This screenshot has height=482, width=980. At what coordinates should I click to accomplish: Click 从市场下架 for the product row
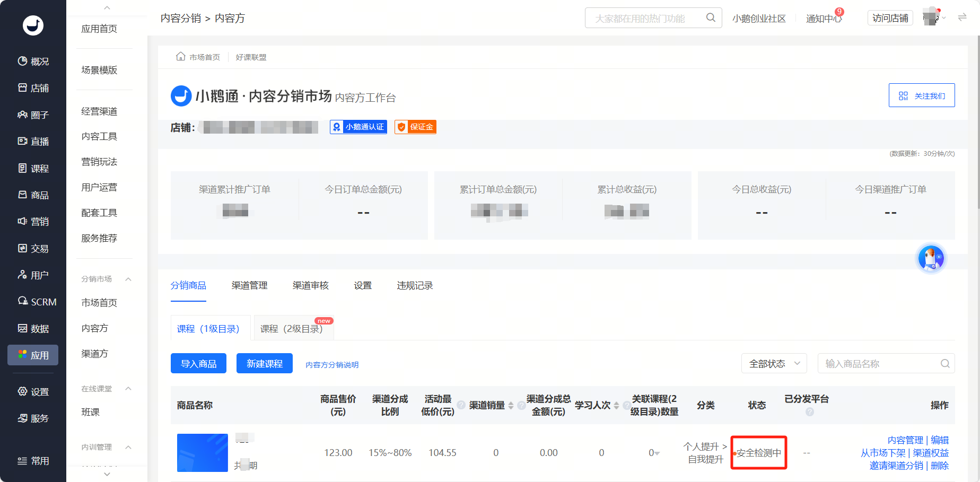pos(883,453)
